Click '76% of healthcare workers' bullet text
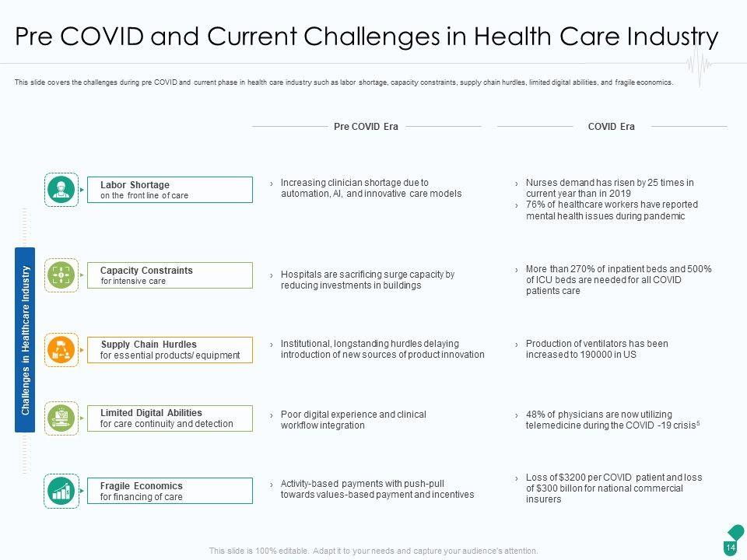Image resolution: width=747 pixels, height=560 pixels. pyautogui.click(x=612, y=210)
